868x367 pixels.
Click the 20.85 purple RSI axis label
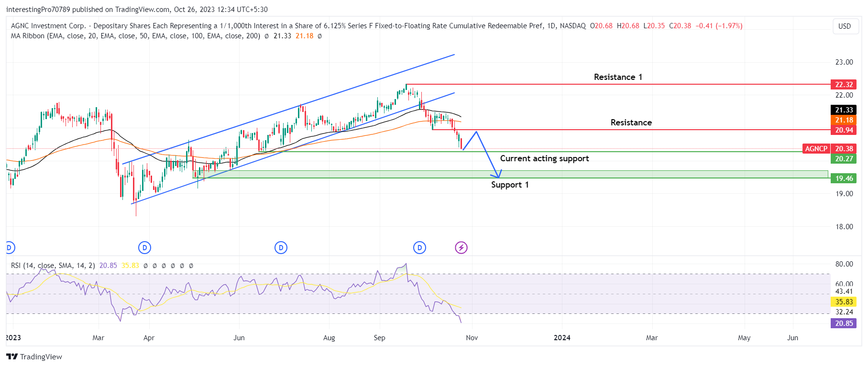point(844,323)
